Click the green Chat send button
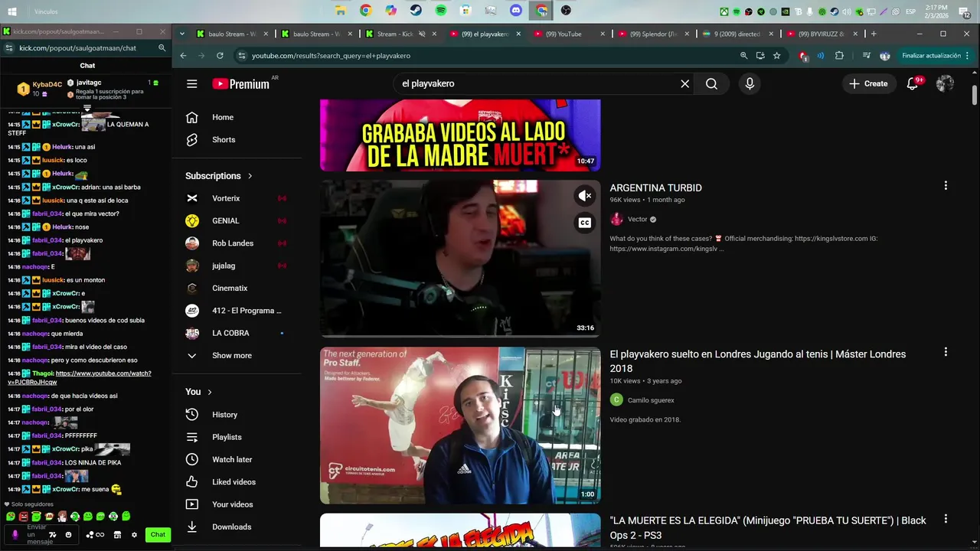 [x=158, y=534]
